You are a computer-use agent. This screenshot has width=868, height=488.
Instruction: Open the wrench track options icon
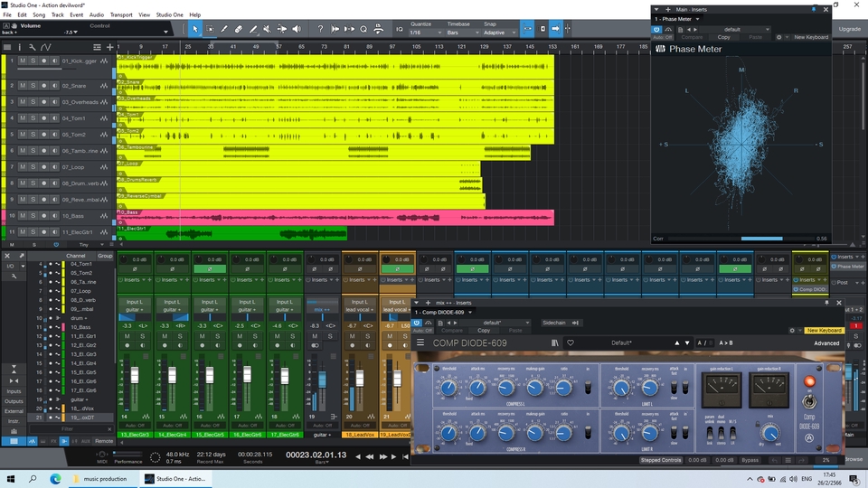pos(33,47)
